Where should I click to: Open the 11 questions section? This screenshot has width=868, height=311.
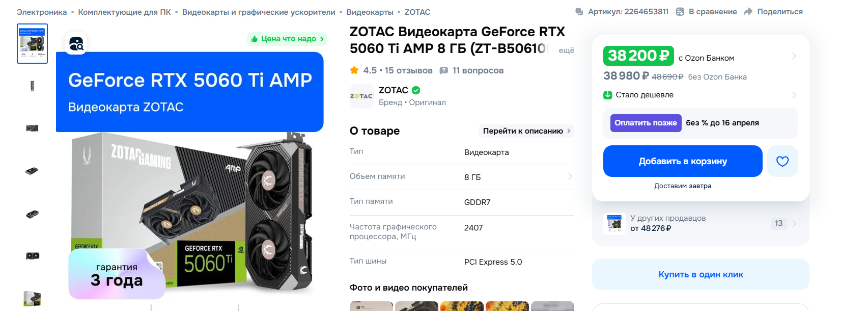471,70
